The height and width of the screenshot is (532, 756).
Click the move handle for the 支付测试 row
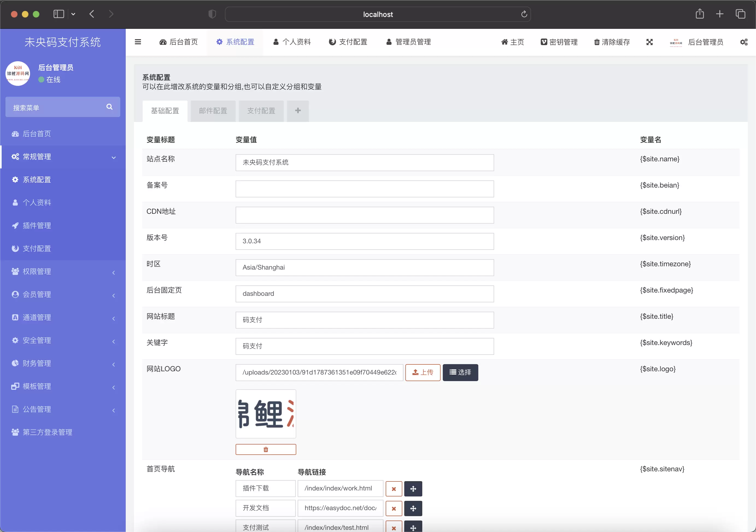point(413,527)
